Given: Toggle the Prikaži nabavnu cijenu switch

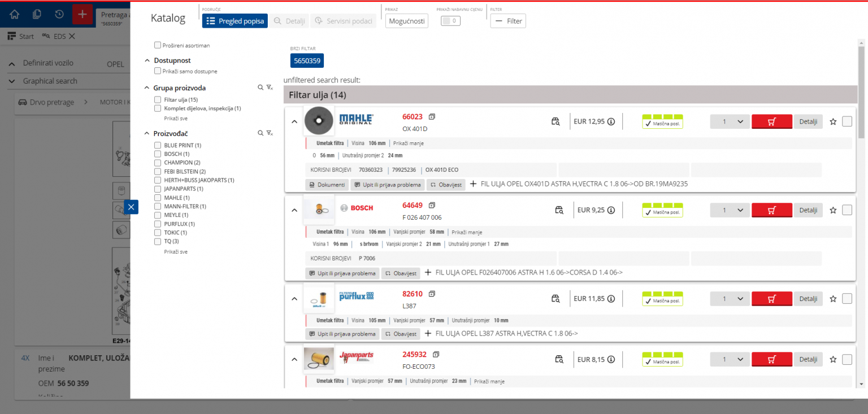Looking at the screenshot, I should point(450,21).
